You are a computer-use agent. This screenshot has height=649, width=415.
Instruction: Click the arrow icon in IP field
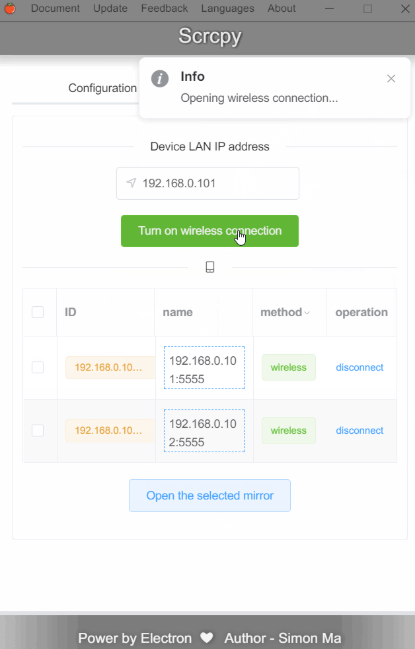[x=131, y=183]
